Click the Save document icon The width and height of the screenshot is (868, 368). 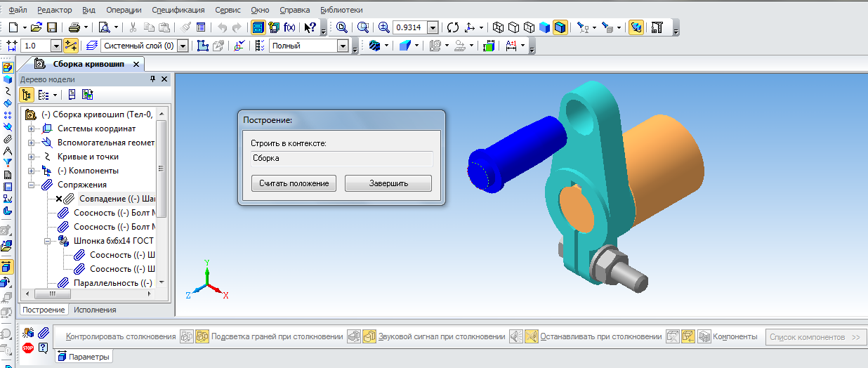point(51,27)
